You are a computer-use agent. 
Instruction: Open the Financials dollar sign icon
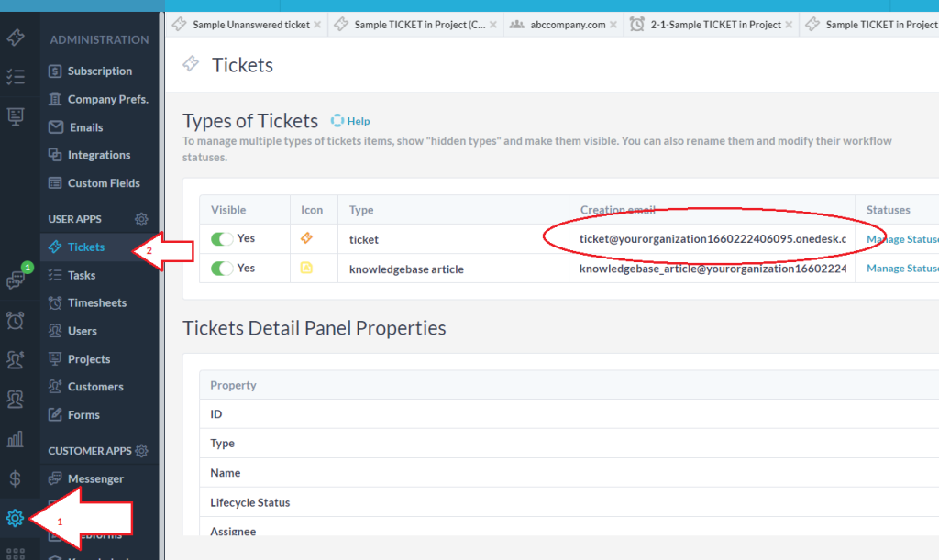pyautogui.click(x=15, y=478)
